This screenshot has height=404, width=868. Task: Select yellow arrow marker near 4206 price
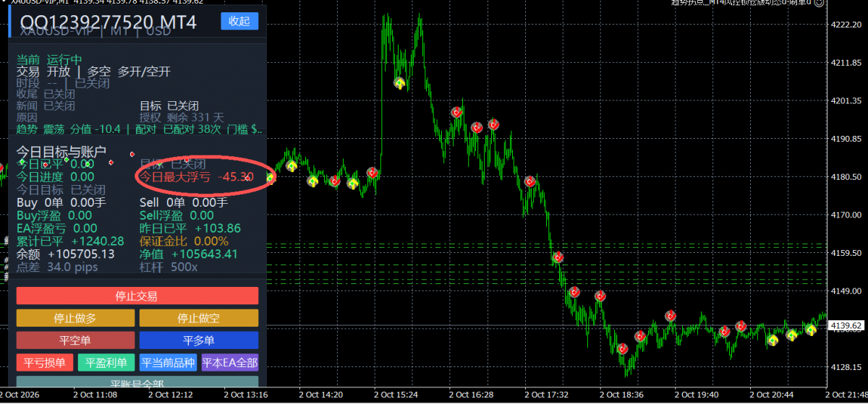pyautogui.click(x=399, y=83)
